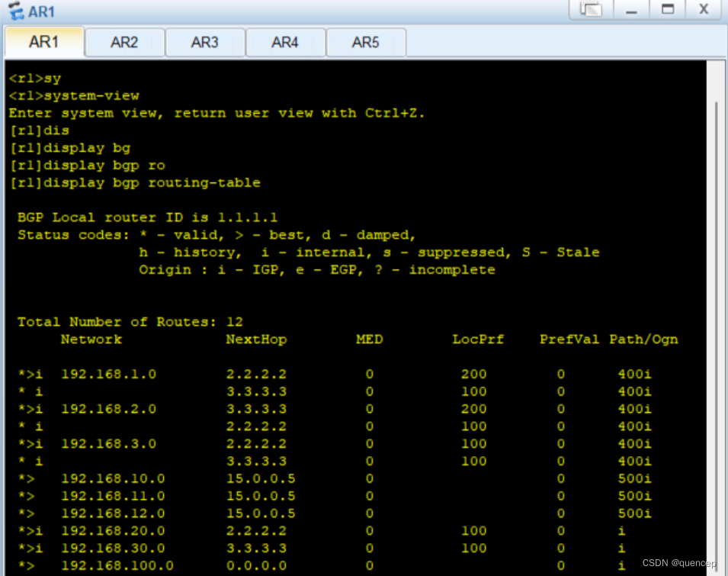
Task: Click the 'Origin : i - IGP' legend line
Action: (317, 270)
